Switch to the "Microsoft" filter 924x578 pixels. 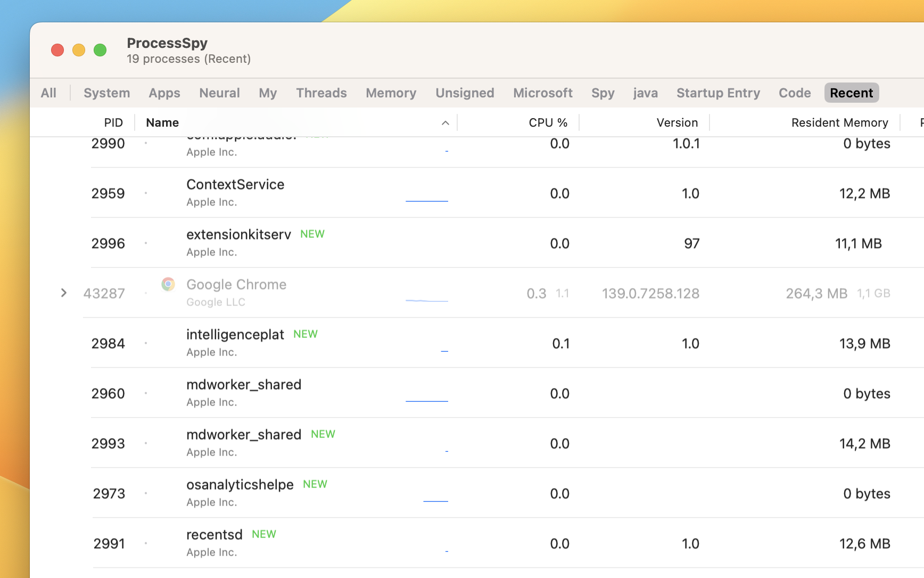[x=543, y=93]
